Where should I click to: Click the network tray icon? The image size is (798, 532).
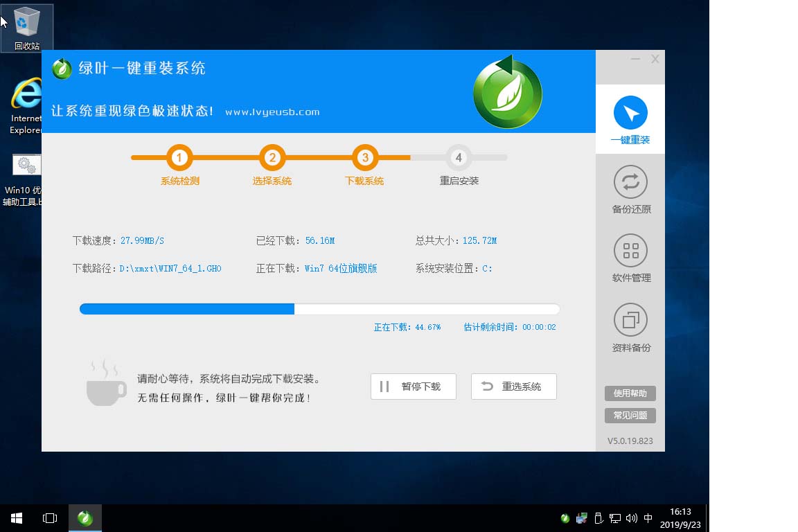(615, 518)
